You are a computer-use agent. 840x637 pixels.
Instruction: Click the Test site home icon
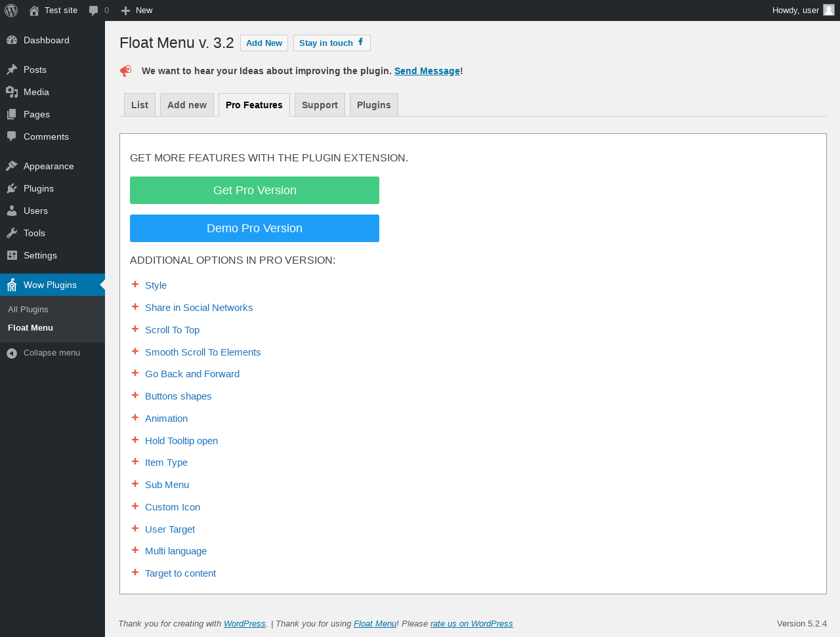[x=34, y=10]
